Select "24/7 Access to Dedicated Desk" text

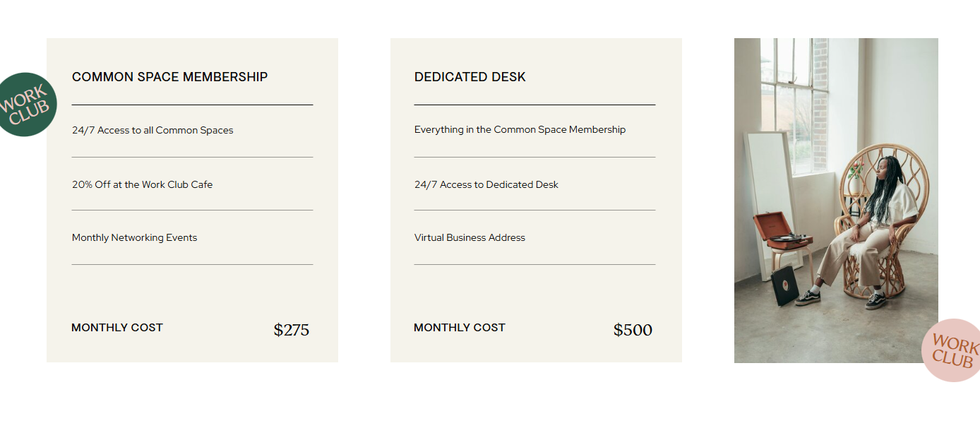pyautogui.click(x=486, y=184)
